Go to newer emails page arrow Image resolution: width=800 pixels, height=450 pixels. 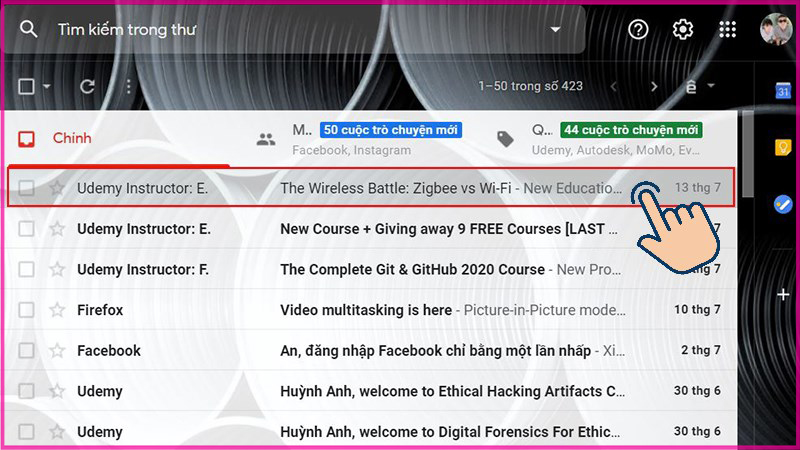point(614,87)
